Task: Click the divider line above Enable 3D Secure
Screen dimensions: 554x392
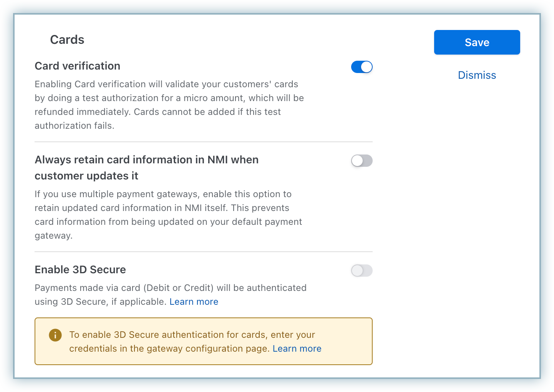Action: [204, 252]
